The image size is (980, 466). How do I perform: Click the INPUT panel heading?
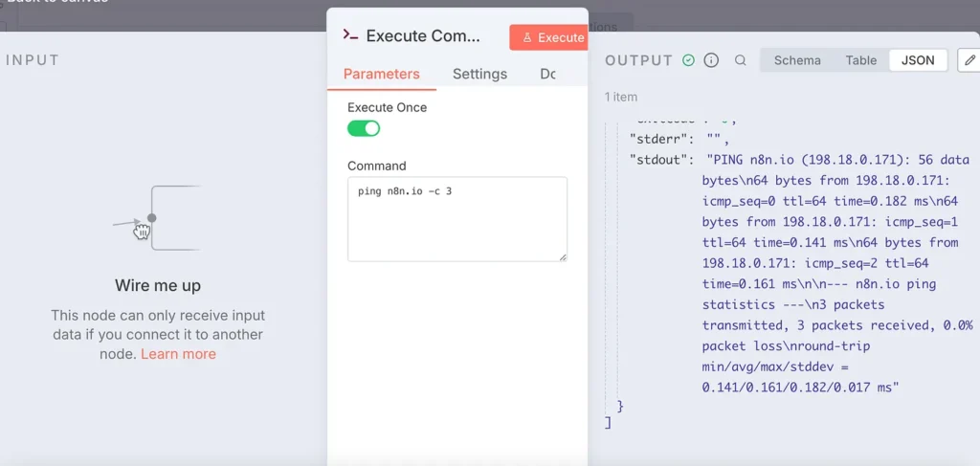point(33,60)
